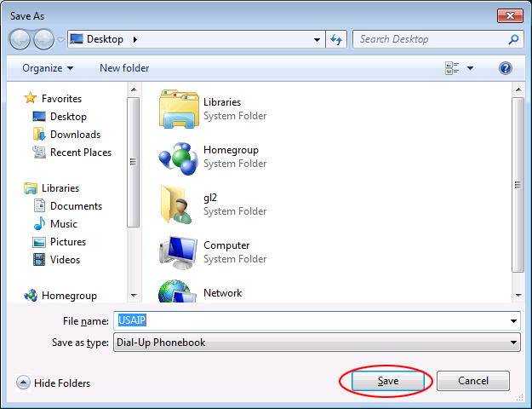Image resolution: width=532 pixels, height=409 pixels.
Task: Select the Homegroup item label in file list
Action: 231,150
